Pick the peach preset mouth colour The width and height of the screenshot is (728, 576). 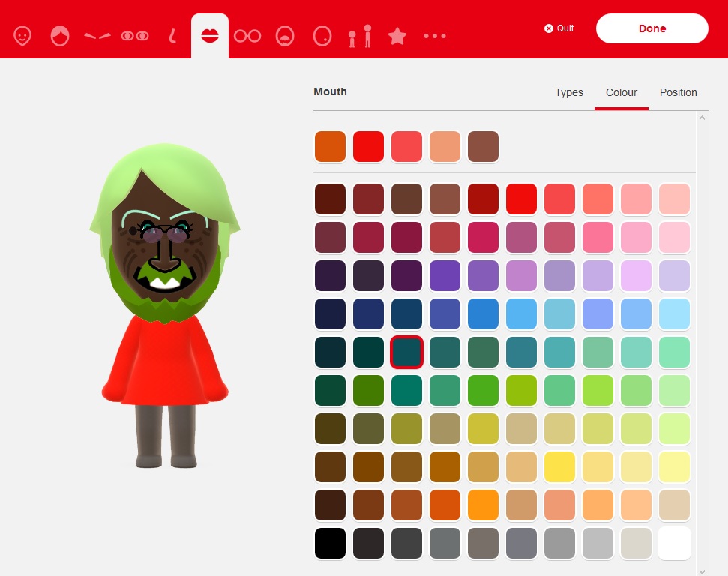(445, 147)
